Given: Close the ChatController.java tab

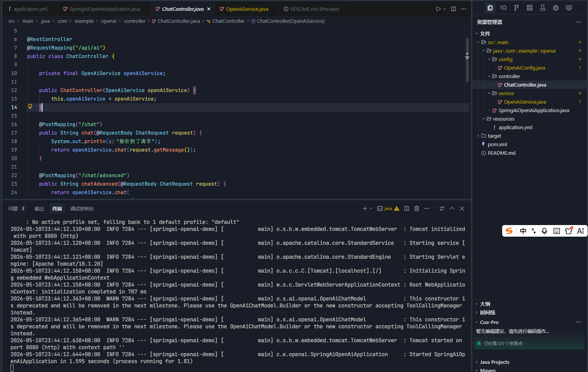Looking at the screenshot, I should click(x=209, y=9).
